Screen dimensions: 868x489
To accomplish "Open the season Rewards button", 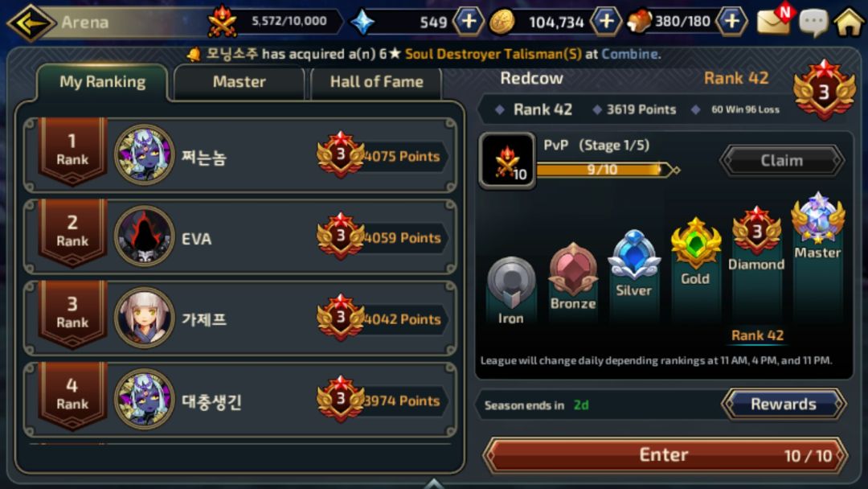I will click(x=784, y=405).
